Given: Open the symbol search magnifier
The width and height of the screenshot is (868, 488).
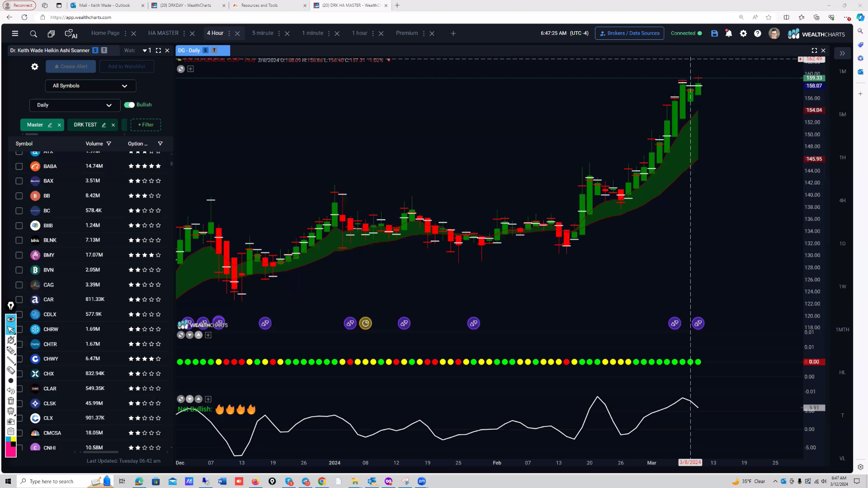Looking at the screenshot, I should tap(33, 33).
